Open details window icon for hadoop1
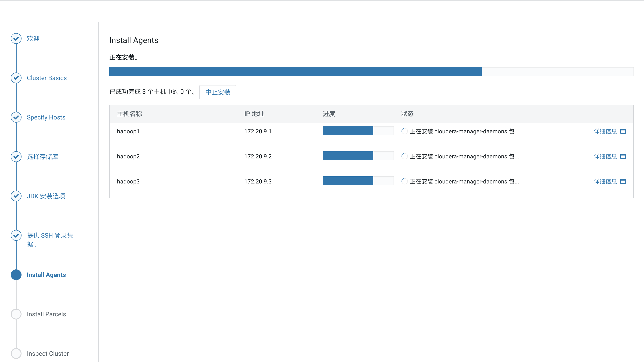The width and height of the screenshot is (644, 362). point(623,131)
